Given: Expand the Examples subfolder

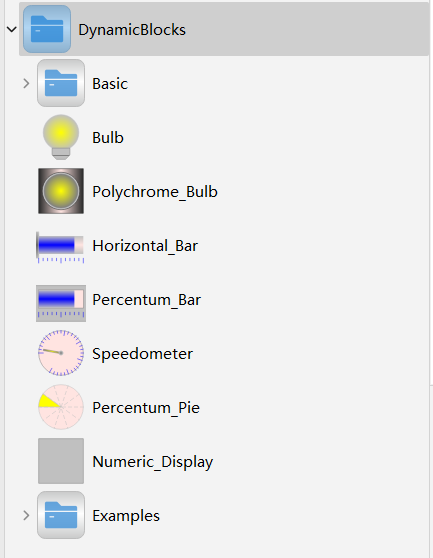Looking at the screenshot, I should [26, 515].
